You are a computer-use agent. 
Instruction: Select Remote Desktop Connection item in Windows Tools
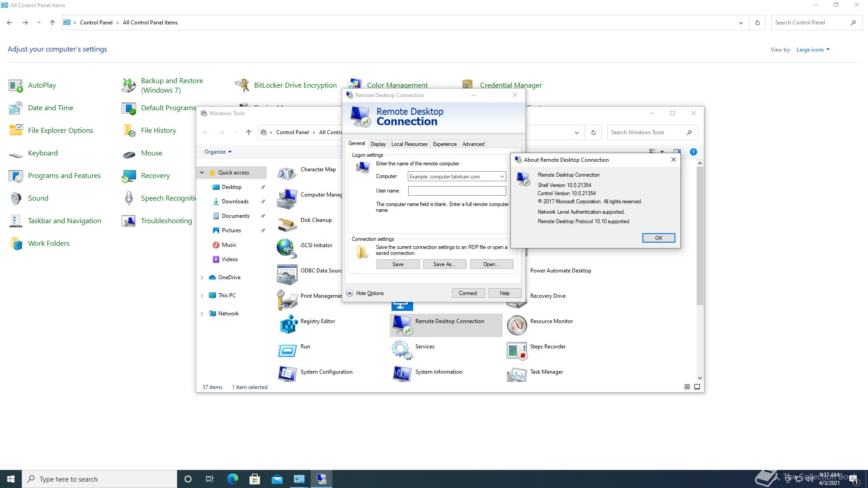[x=446, y=325]
